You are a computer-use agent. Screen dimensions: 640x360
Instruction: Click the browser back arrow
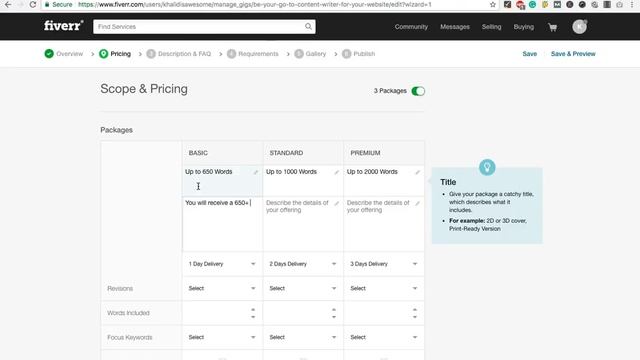[8, 4]
